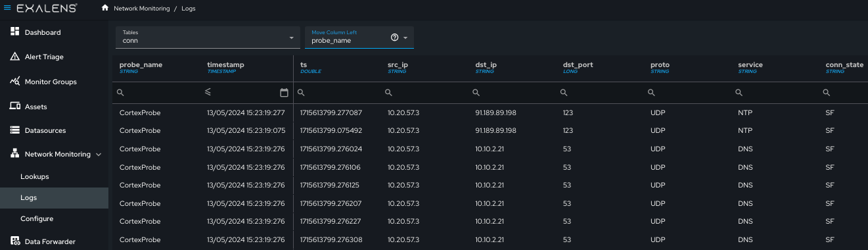
Task: Click the help icon in Move Column Left
Action: 394,37
